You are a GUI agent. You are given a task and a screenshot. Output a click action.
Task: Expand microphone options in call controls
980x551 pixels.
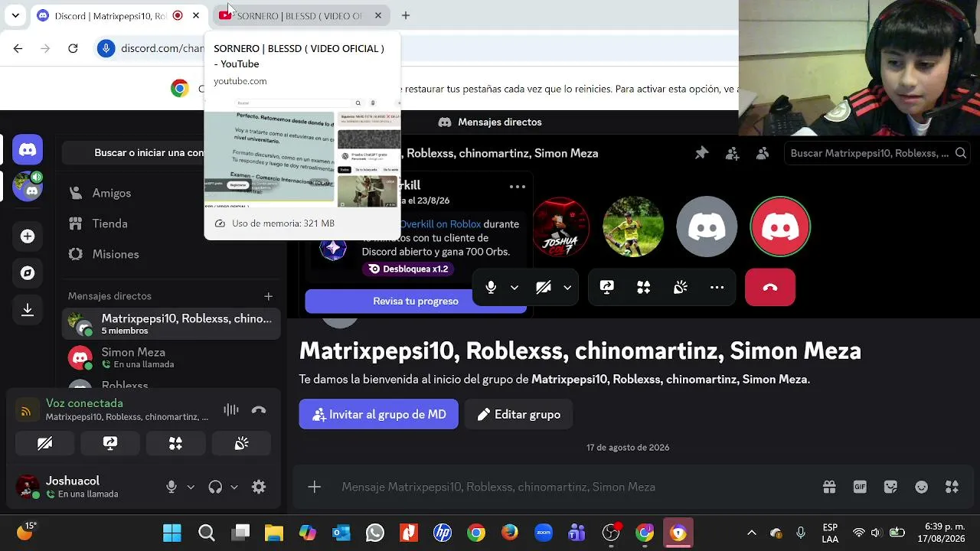(x=514, y=287)
